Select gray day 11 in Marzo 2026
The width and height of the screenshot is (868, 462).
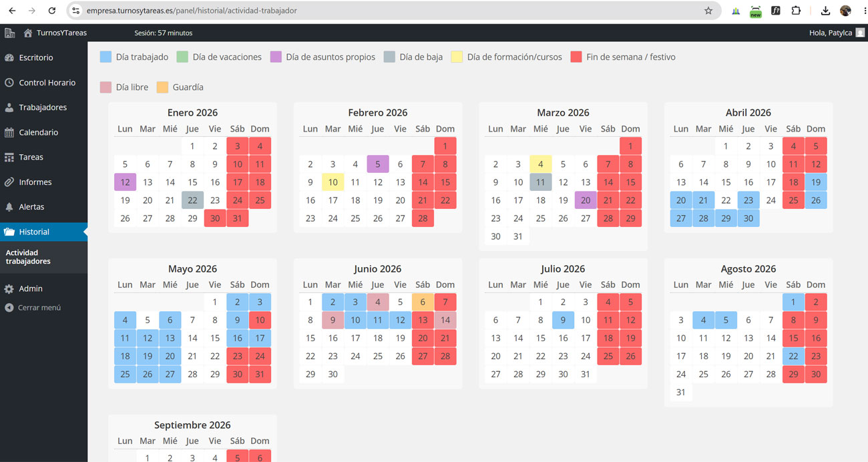[x=540, y=182]
